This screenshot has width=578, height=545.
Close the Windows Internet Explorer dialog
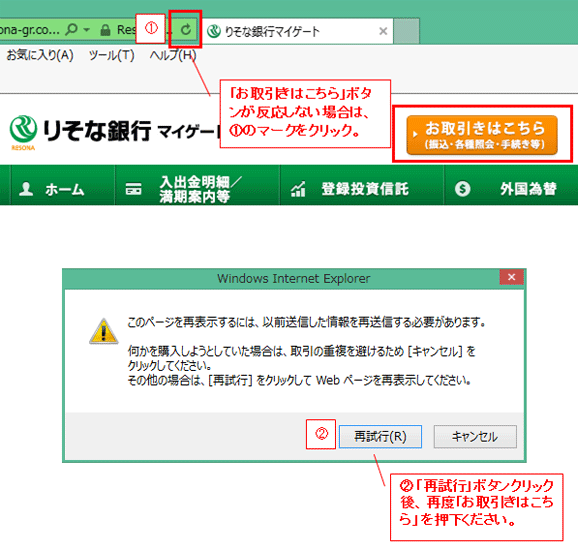(511, 277)
